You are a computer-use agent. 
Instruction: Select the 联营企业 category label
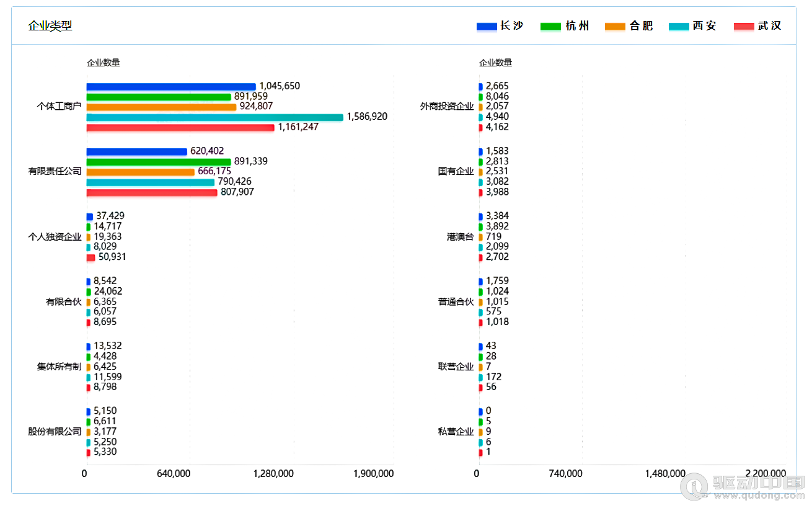[456, 367]
